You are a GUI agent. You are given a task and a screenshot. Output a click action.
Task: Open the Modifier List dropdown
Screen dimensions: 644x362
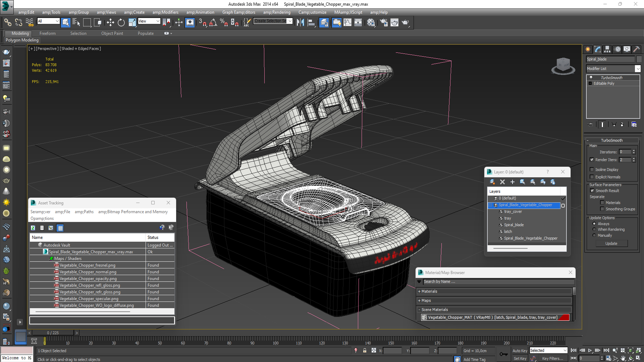pos(613,68)
